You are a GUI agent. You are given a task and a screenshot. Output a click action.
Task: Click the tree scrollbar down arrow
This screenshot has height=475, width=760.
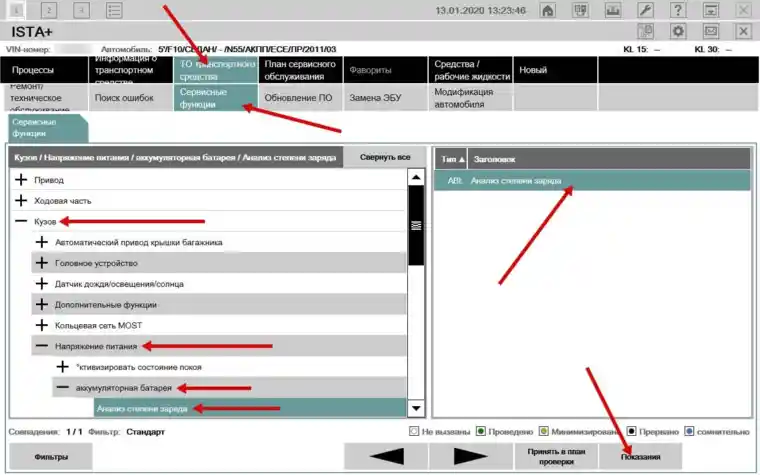(416, 408)
